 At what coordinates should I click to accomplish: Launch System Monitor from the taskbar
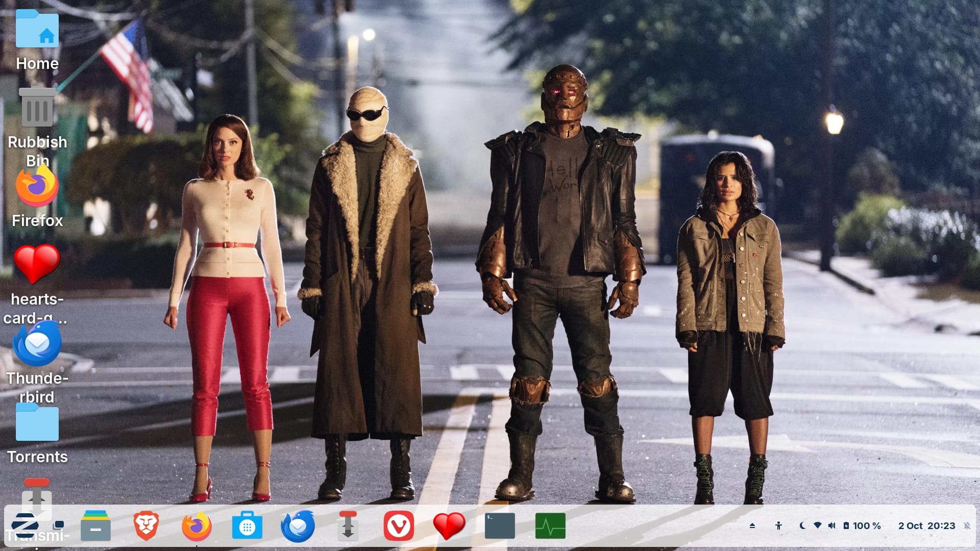point(550,526)
